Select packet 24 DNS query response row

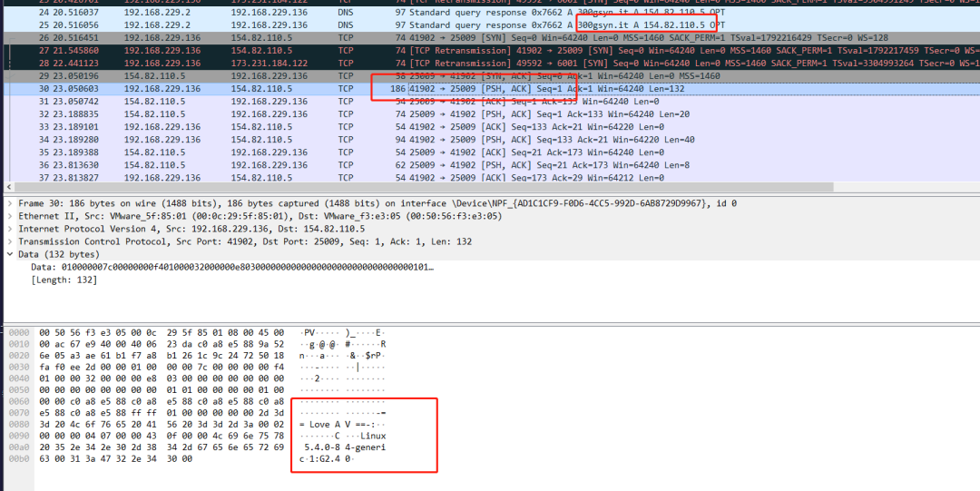pyautogui.click(x=490, y=13)
